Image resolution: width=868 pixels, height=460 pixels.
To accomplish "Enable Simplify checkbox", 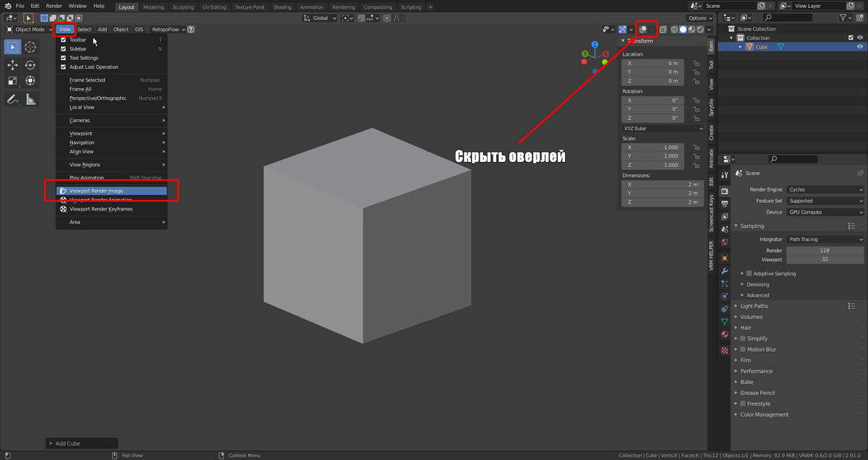I will (743, 338).
